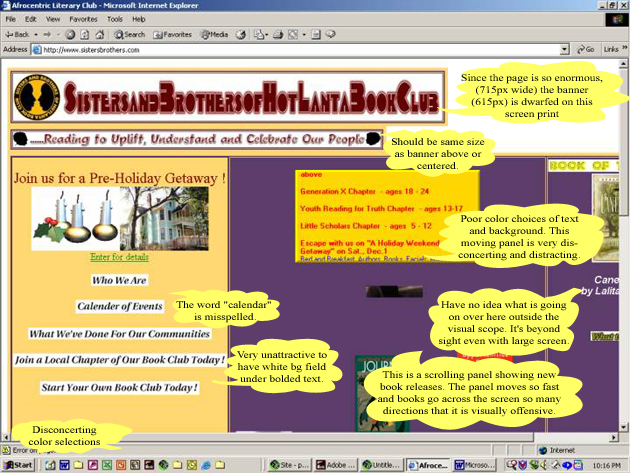Viewport: 630px width, 473px height.
Task: Print the page with the Print icon
Action: (278, 35)
